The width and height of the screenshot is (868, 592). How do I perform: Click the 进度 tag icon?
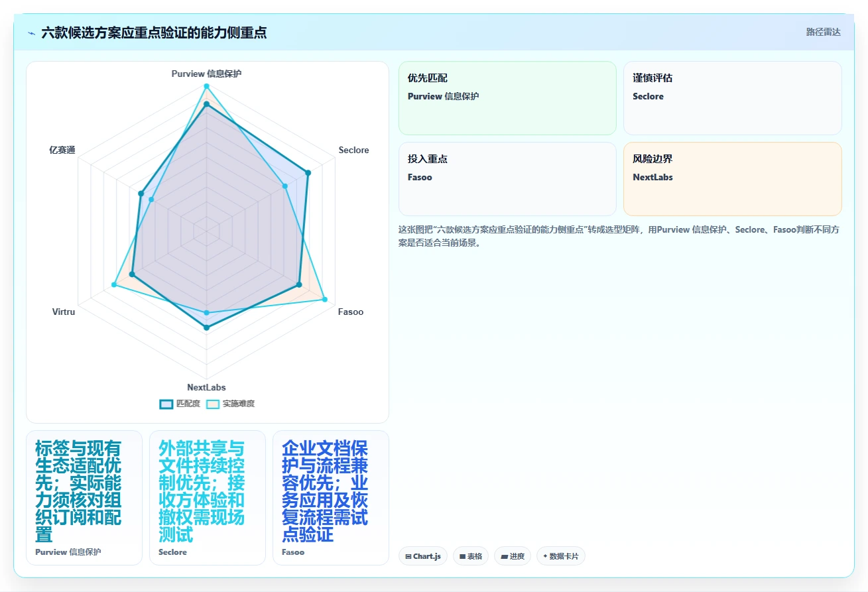504,556
